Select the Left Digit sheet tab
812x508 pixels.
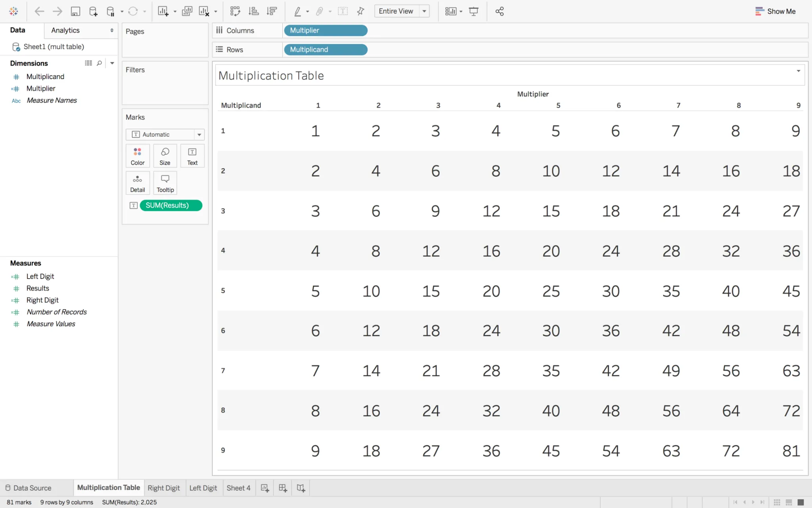point(203,488)
